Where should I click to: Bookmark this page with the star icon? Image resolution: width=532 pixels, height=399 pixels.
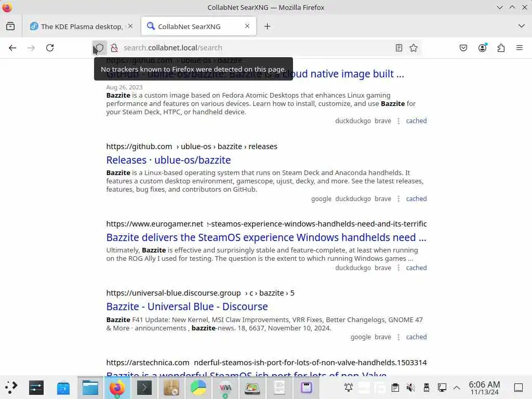tap(414, 48)
